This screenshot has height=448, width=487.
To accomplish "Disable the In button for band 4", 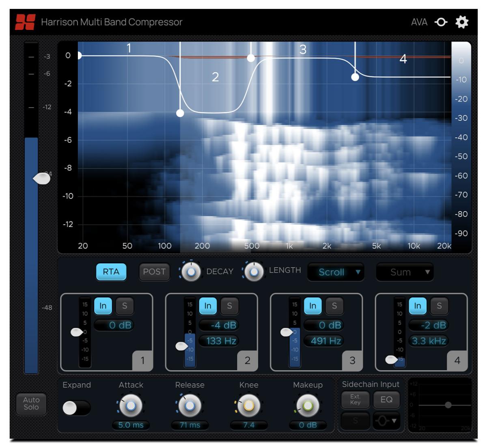I will coord(417,306).
